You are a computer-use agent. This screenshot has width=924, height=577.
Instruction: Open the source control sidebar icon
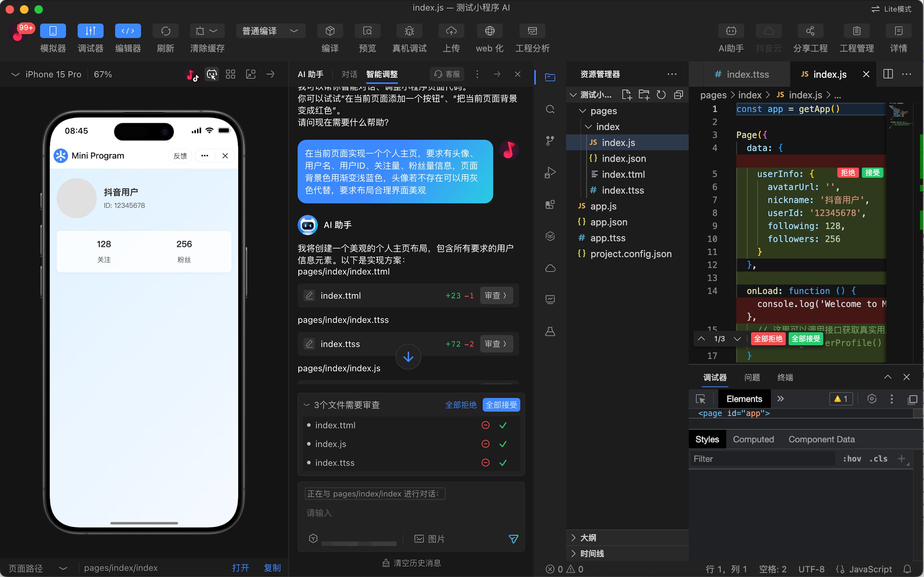550,141
